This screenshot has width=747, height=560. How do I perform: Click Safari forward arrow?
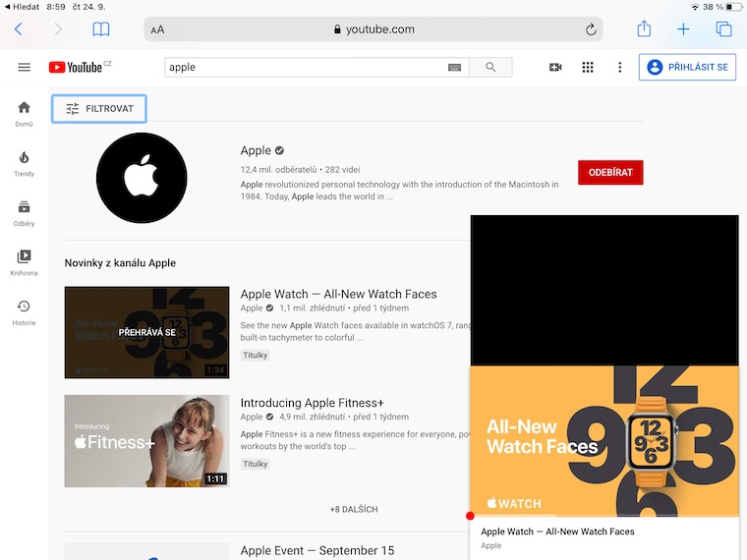[x=58, y=29]
